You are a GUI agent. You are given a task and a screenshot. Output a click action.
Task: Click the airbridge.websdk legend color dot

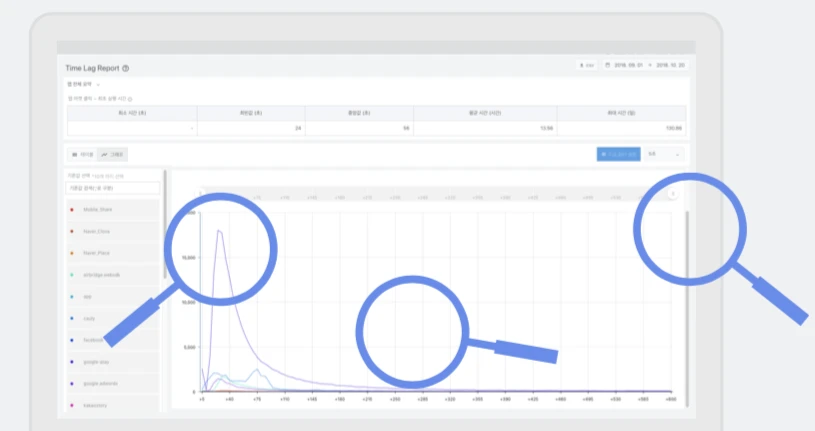click(72, 275)
